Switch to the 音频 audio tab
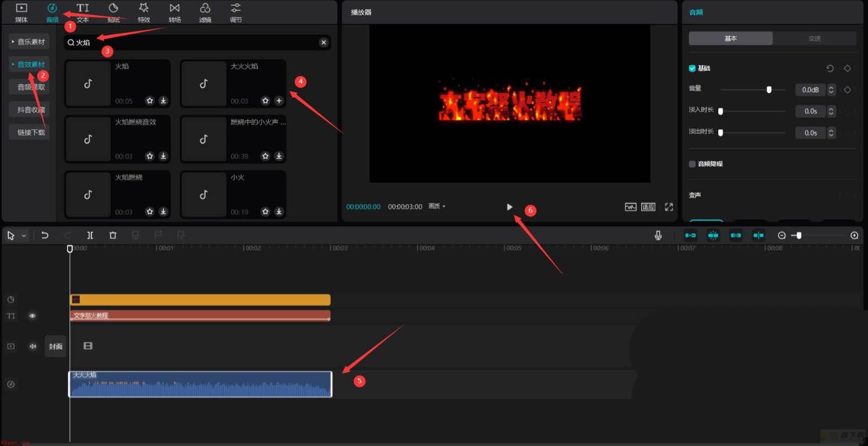The height and width of the screenshot is (446, 868). (x=52, y=12)
